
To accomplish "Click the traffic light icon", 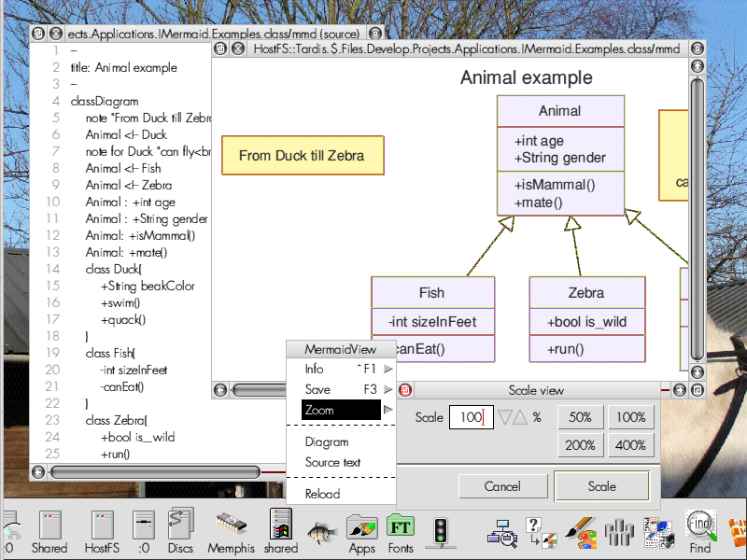I will point(441,532).
